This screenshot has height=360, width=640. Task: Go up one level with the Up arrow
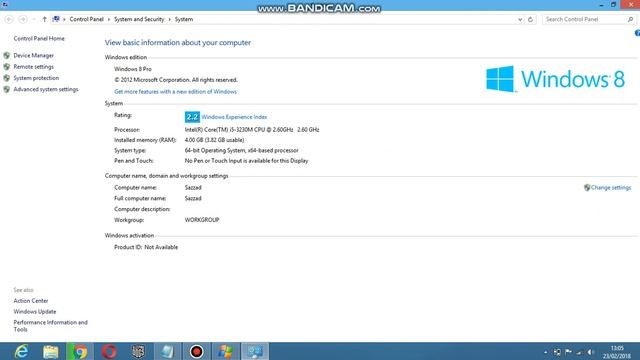pos(44,19)
